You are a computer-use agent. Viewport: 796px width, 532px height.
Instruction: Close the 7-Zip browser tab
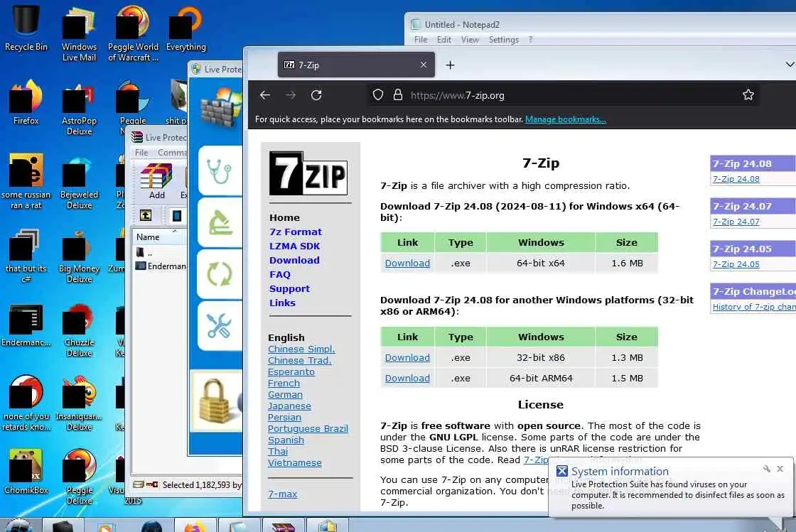pos(424,65)
